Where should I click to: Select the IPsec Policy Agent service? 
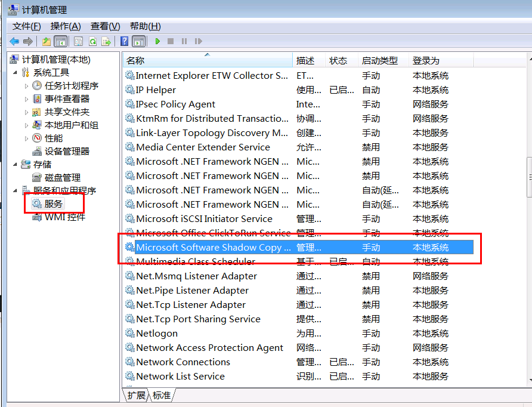point(299,104)
